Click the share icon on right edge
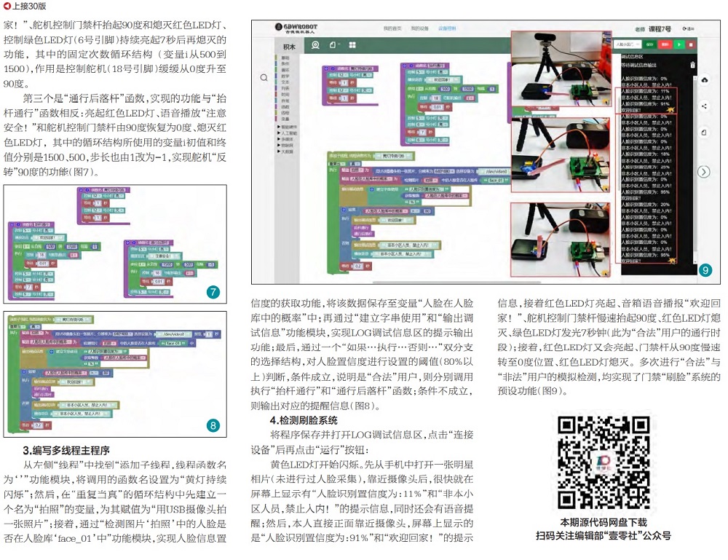The width and height of the screenshot is (728, 560). coord(704,106)
